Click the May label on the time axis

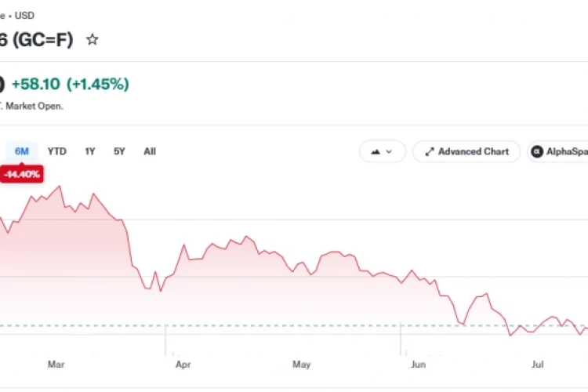(x=302, y=365)
